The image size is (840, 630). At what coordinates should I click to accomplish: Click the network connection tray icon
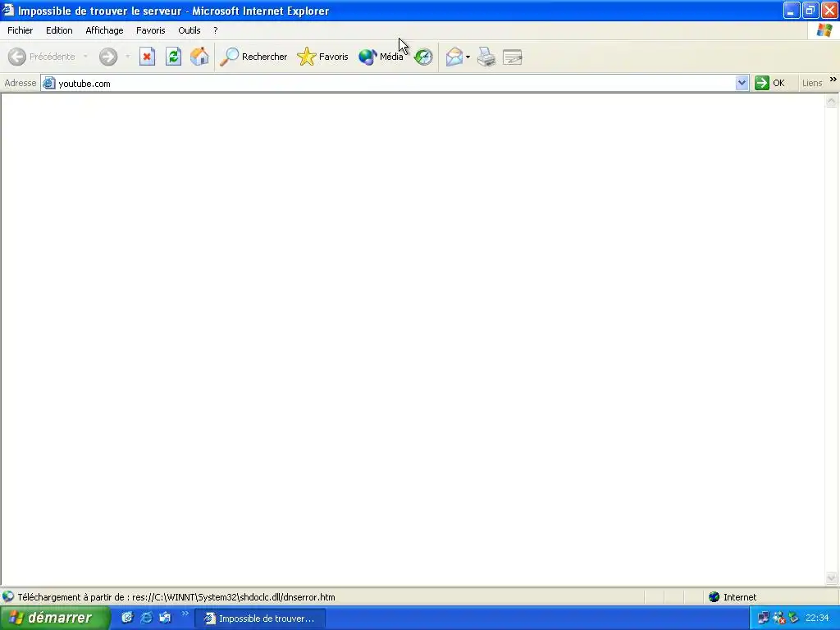(x=764, y=619)
